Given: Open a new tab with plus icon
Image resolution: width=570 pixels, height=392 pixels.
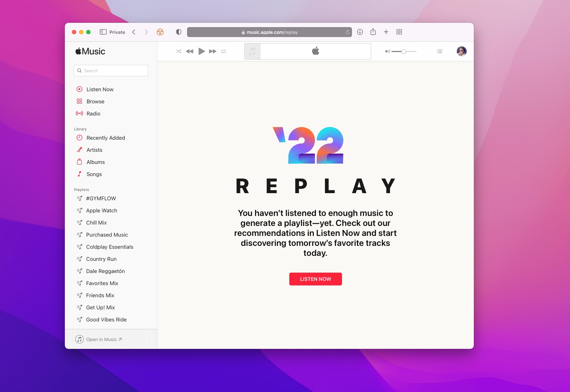Looking at the screenshot, I should tap(386, 32).
